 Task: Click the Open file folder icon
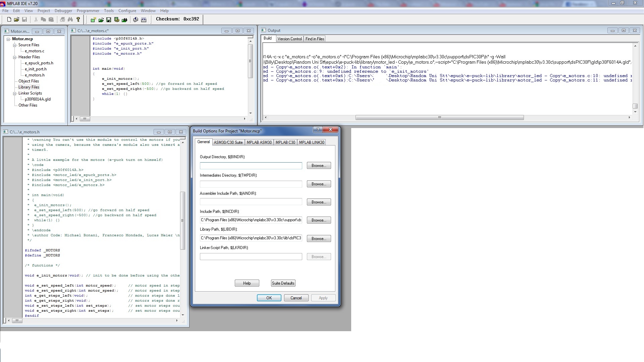click(x=16, y=19)
